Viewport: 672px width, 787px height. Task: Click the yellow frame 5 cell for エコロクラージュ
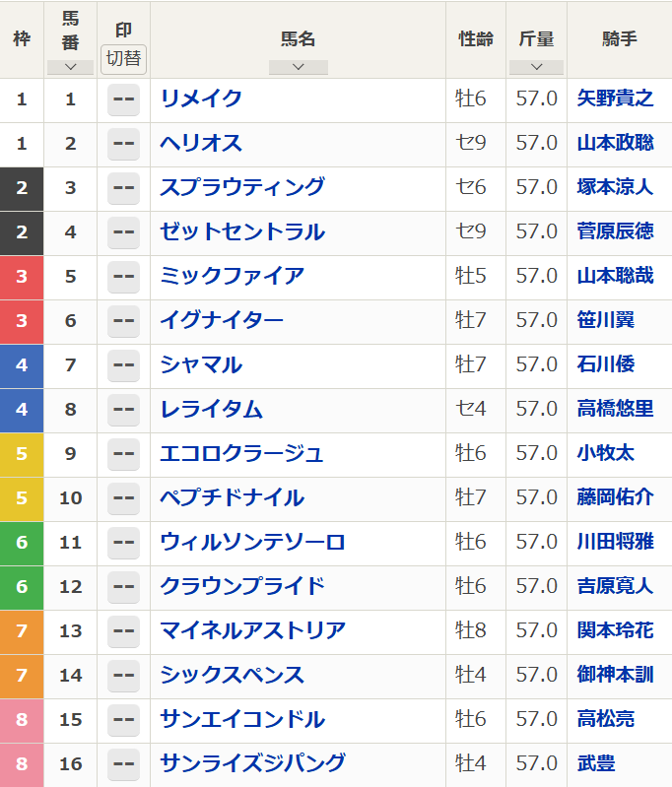point(22,453)
